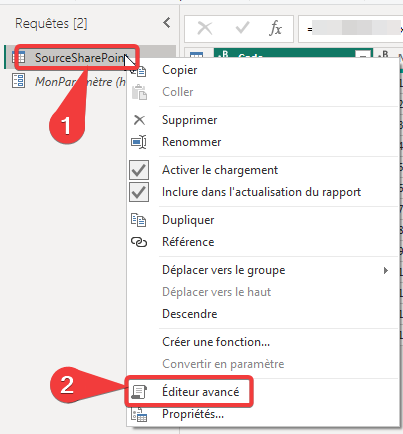Viewport: 403px width, 434px height.
Task: Click the Copier copy icon
Action: pos(139,70)
